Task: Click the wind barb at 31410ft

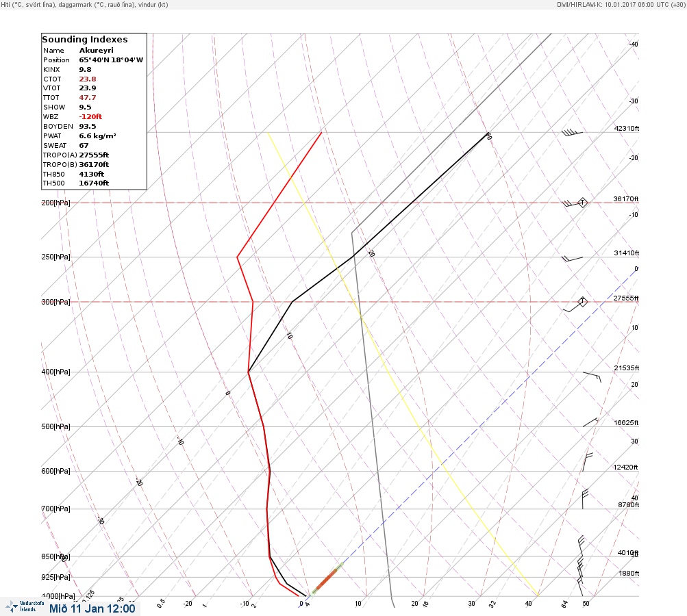Action: click(x=572, y=259)
